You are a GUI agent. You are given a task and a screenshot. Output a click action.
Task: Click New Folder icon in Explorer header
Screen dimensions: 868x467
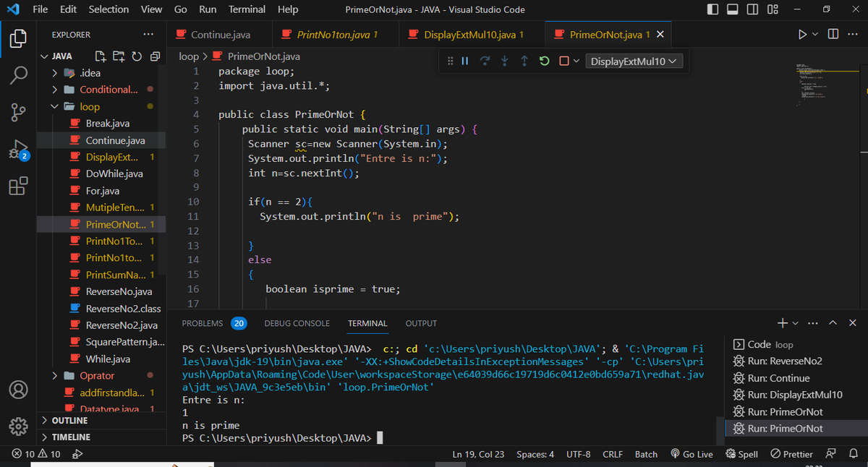(119, 56)
